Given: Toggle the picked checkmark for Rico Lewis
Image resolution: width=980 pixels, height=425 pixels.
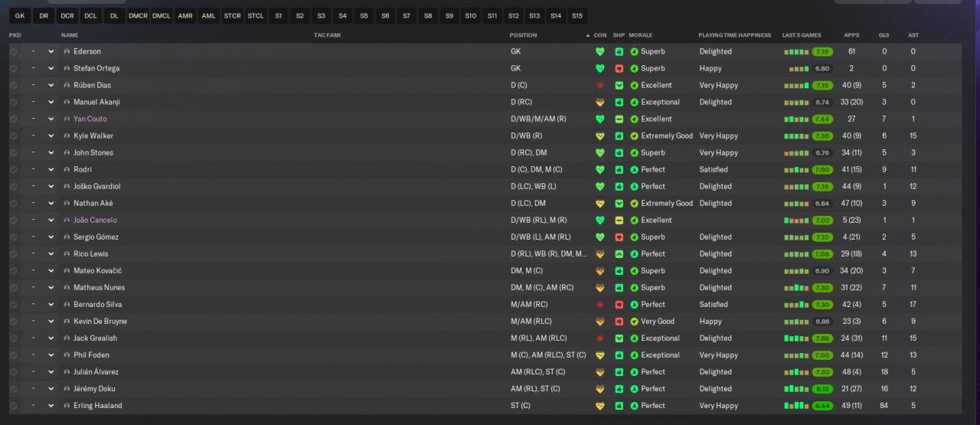Looking at the screenshot, I should 13,253.
